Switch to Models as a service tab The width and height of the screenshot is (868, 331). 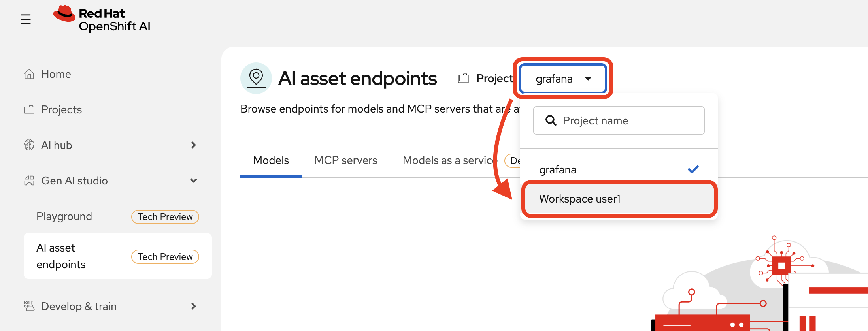[x=449, y=160]
